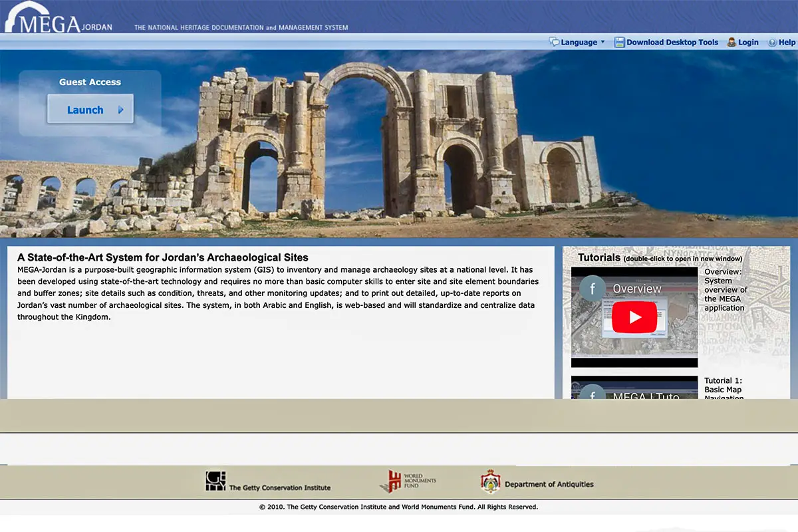Click the Department of Antiquities emblem
The image size is (798, 532).
click(x=491, y=482)
